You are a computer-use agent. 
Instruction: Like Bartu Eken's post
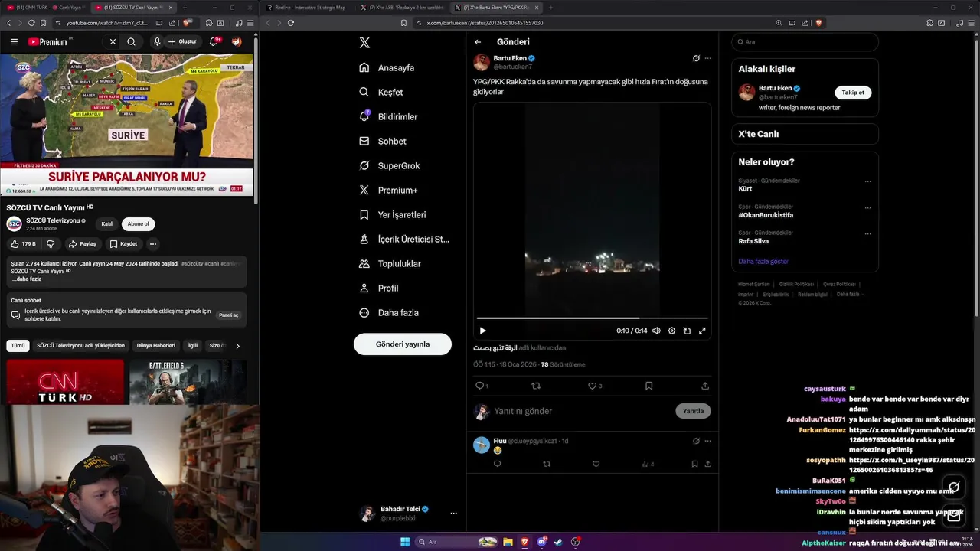[x=592, y=386]
